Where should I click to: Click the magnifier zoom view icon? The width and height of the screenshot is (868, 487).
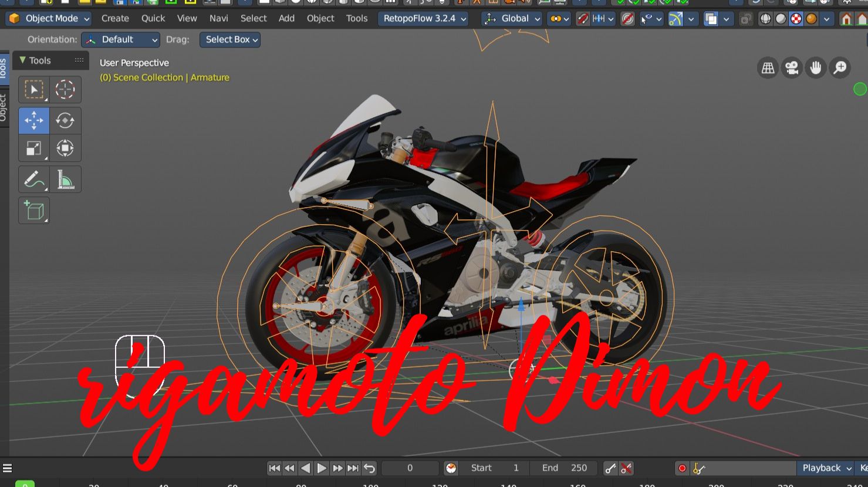point(840,68)
